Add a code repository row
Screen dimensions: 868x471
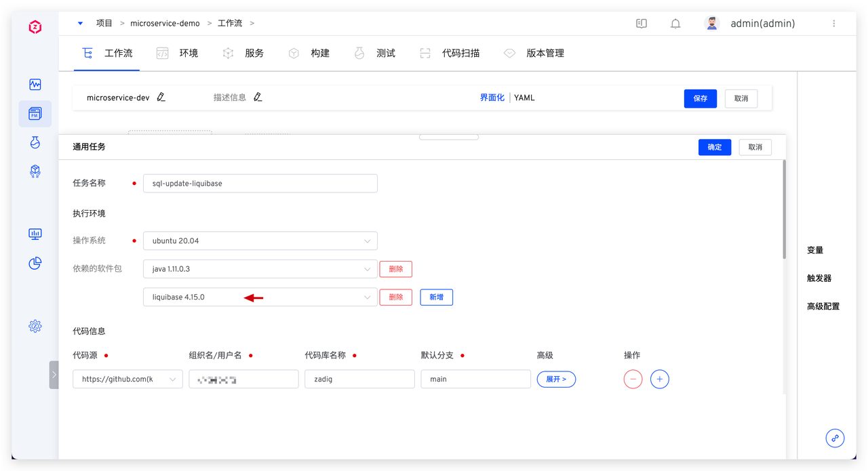tap(660, 379)
